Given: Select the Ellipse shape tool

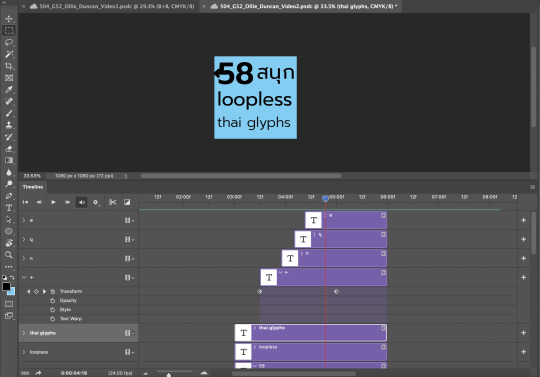Looking at the screenshot, I should [x=9, y=231].
